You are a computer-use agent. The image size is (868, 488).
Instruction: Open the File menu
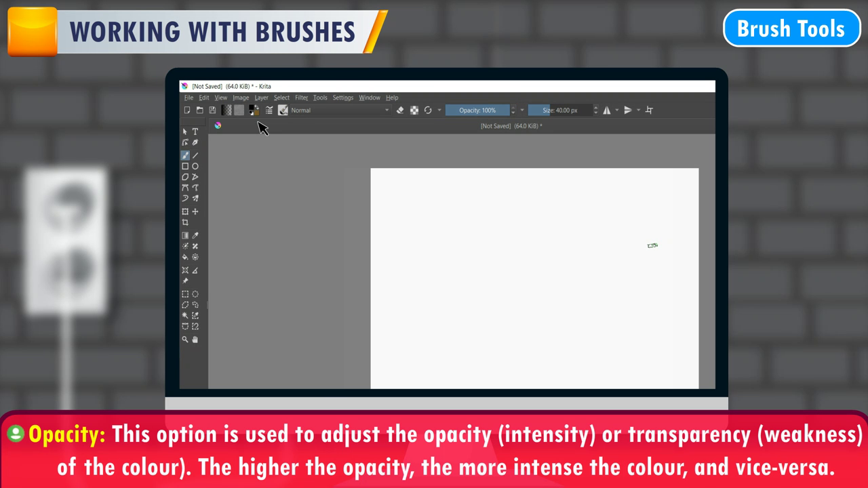tap(189, 98)
